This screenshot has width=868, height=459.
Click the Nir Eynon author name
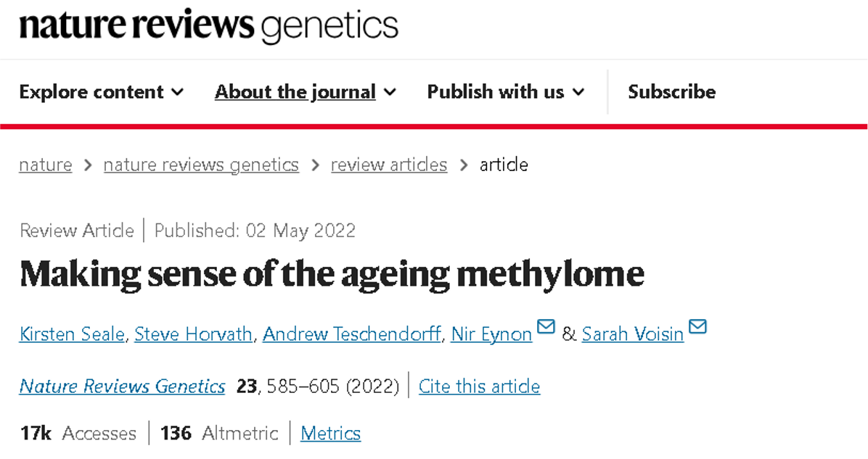click(x=491, y=334)
